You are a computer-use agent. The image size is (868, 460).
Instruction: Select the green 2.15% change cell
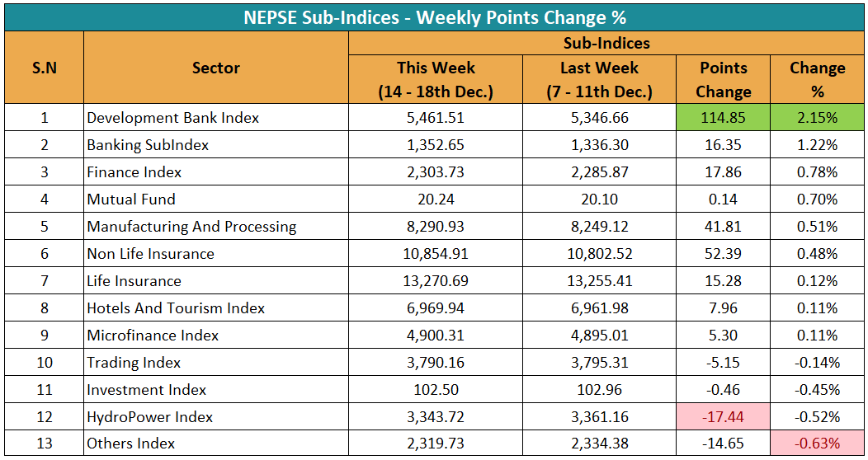coord(817,118)
